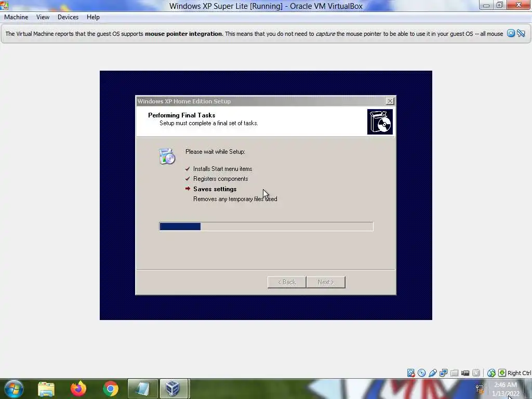
Task: Click the Performing Final Tasks heading
Action: coord(181,115)
